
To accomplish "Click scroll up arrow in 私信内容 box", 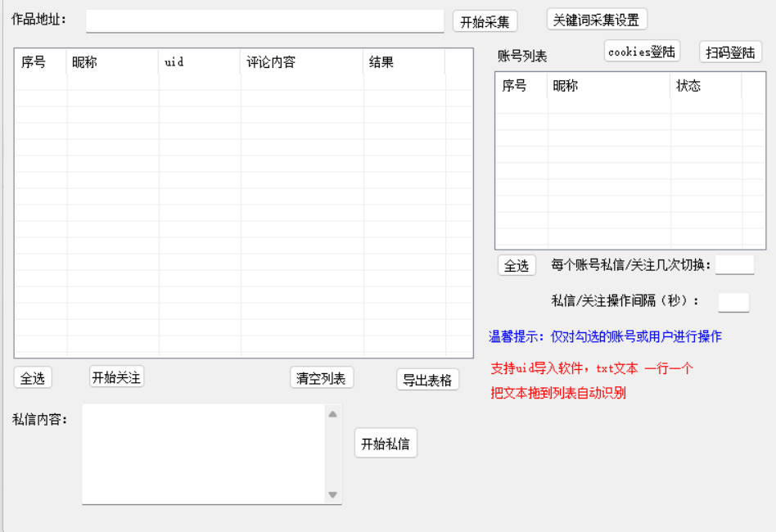I will 332,414.
